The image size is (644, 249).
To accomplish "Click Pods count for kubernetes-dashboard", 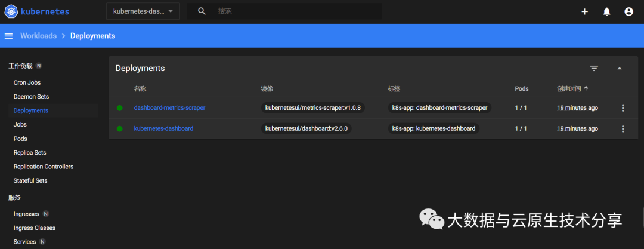I will [521, 128].
